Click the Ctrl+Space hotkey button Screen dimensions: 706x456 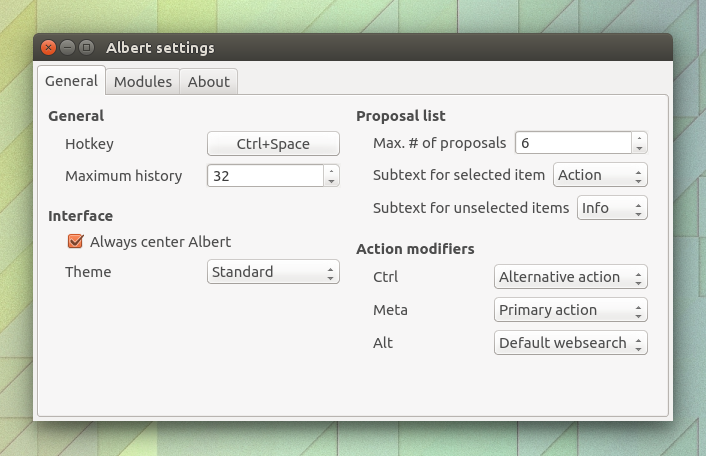tap(273, 144)
